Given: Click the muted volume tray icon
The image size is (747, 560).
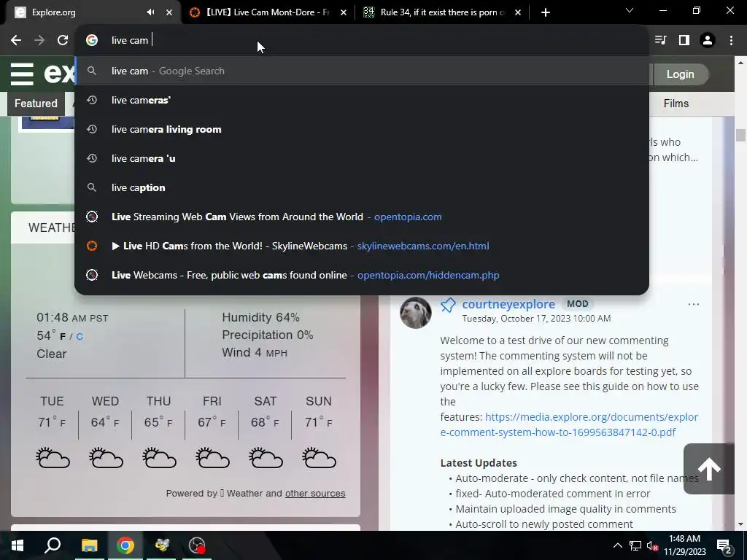Looking at the screenshot, I should click(652, 545).
